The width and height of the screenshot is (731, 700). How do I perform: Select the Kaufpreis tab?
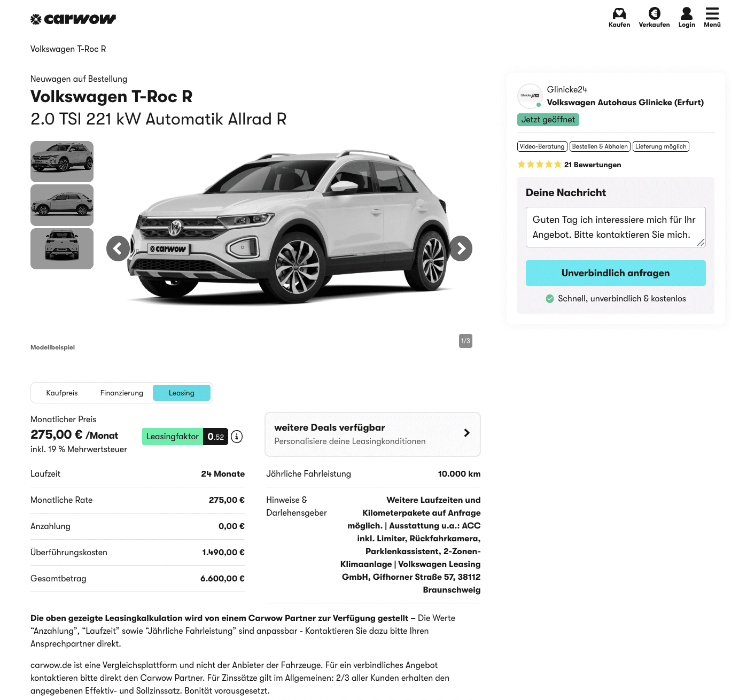coord(62,393)
